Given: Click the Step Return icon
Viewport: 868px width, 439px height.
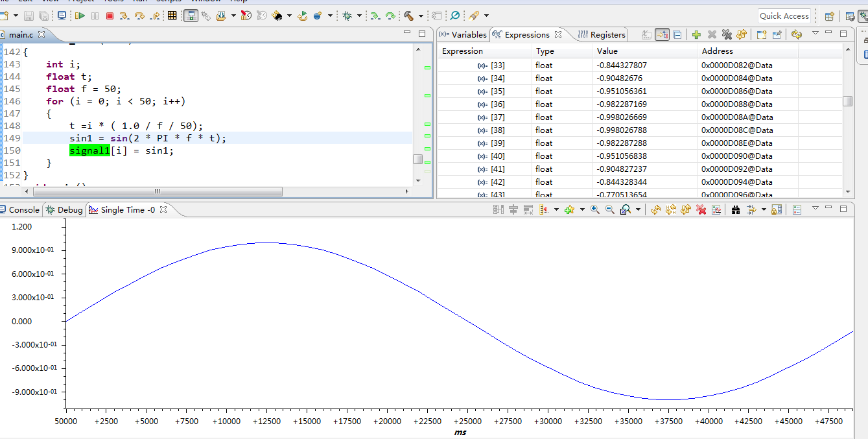Looking at the screenshot, I should coord(156,16).
